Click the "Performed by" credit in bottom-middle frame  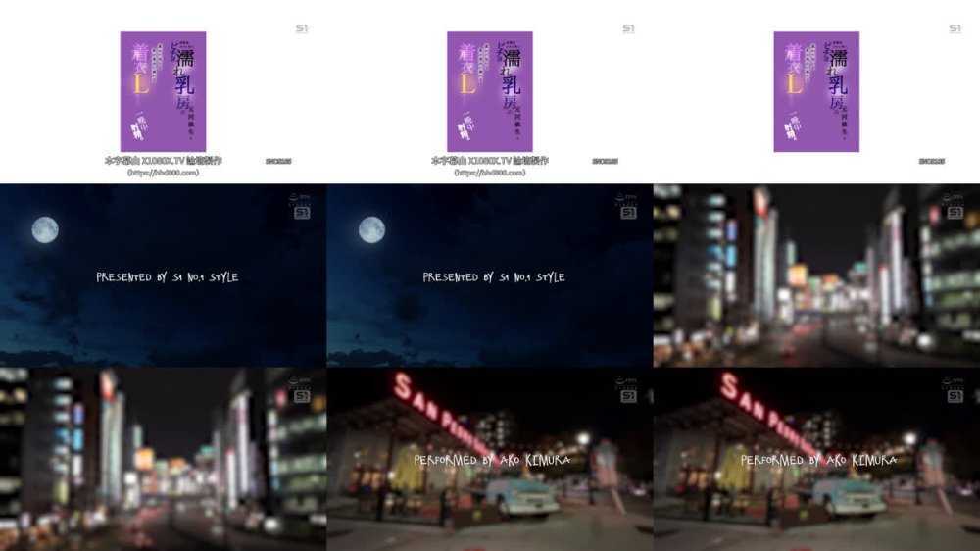492,460
